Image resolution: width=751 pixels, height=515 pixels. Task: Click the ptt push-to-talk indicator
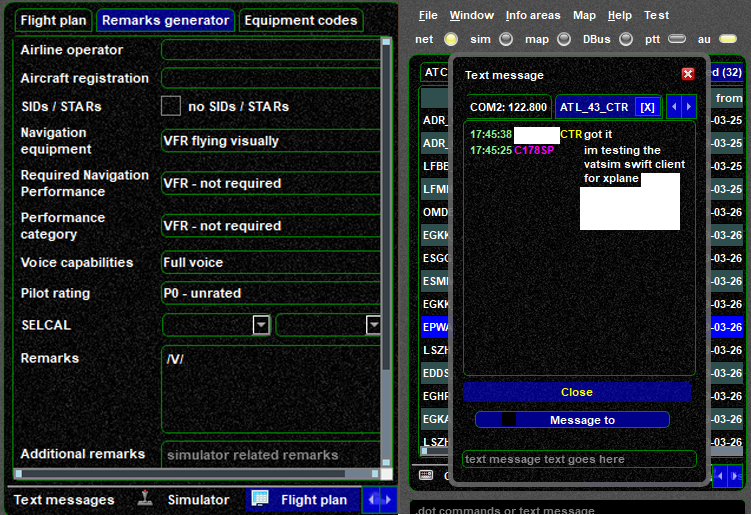(677, 39)
